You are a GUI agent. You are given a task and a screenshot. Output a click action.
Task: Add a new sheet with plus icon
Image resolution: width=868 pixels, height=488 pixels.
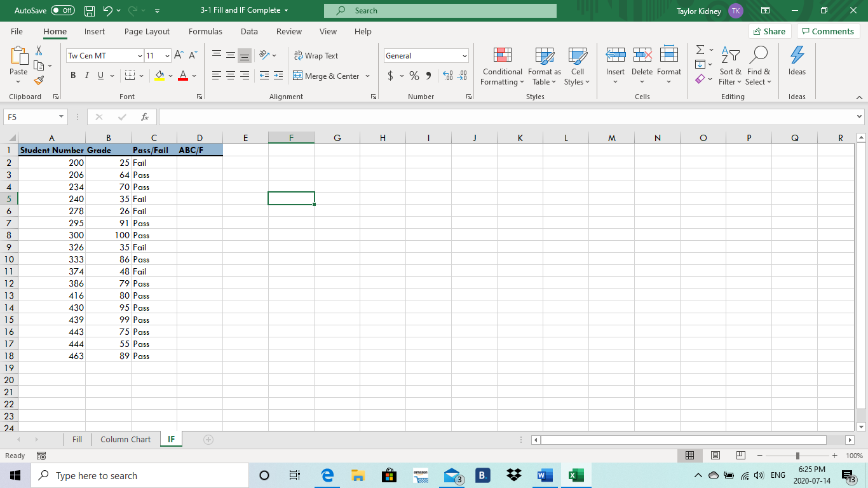click(x=208, y=439)
